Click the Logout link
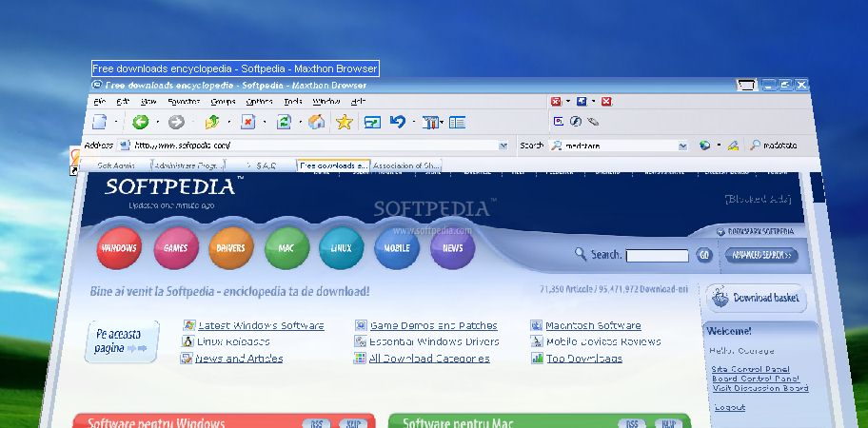The width and height of the screenshot is (868, 428). (730, 407)
